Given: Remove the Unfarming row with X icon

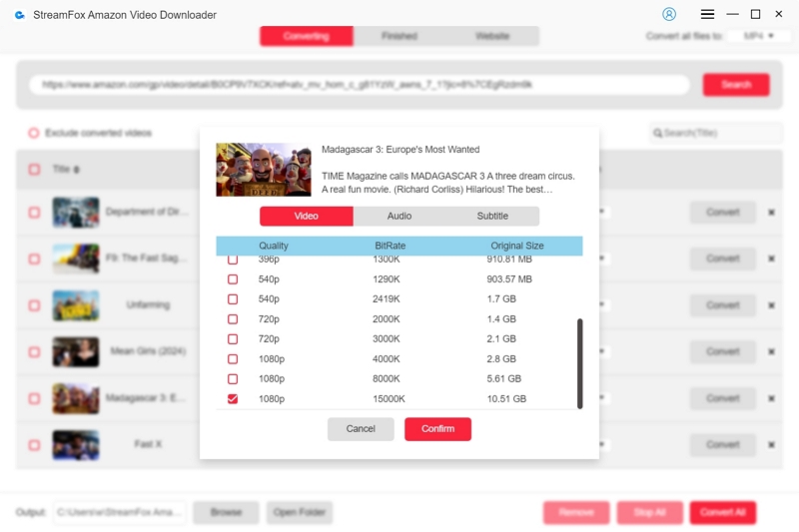Looking at the screenshot, I should 771,305.
